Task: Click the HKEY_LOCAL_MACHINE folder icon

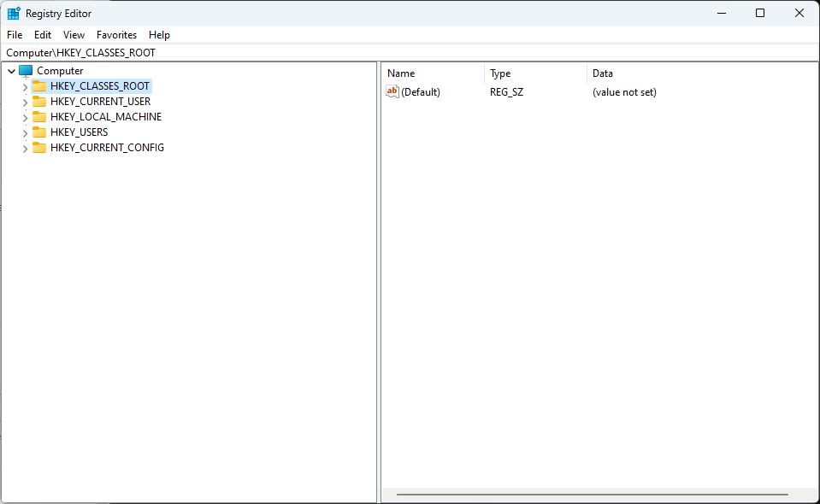Action: coord(39,117)
